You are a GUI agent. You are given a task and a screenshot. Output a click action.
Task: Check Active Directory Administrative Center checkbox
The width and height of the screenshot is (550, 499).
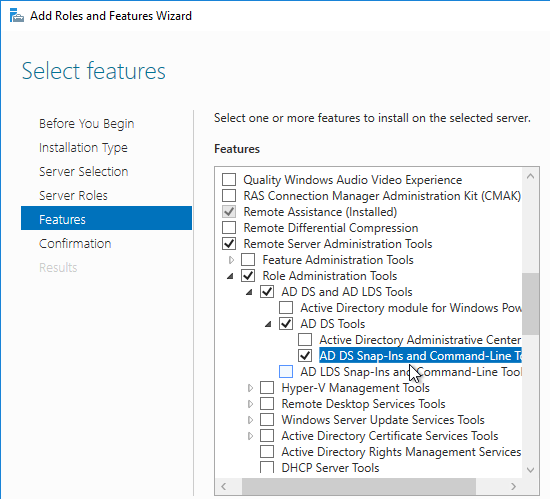[x=305, y=340]
